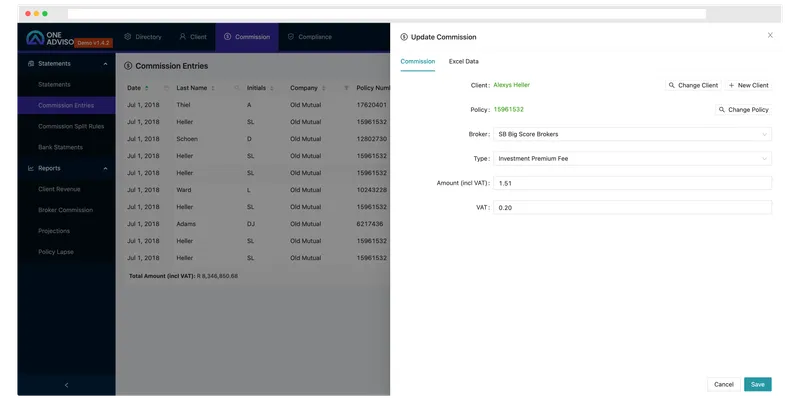Viewport: 800px width, 400px height.
Task: Collapse the sidebar with the left chevron
Action: tap(66, 385)
